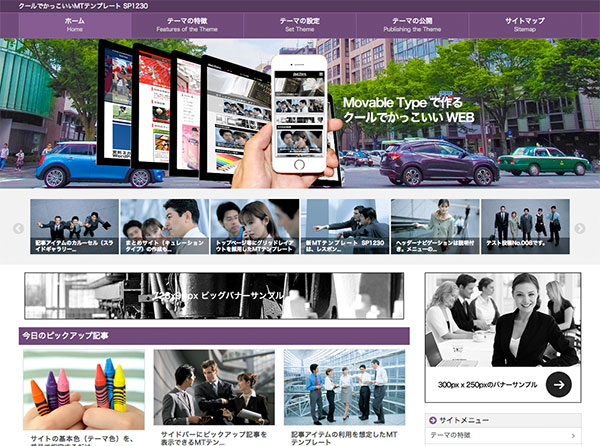Open article link サイトの基本色（テーマ色）を
This screenshot has height=446, width=600.
coord(82,441)
